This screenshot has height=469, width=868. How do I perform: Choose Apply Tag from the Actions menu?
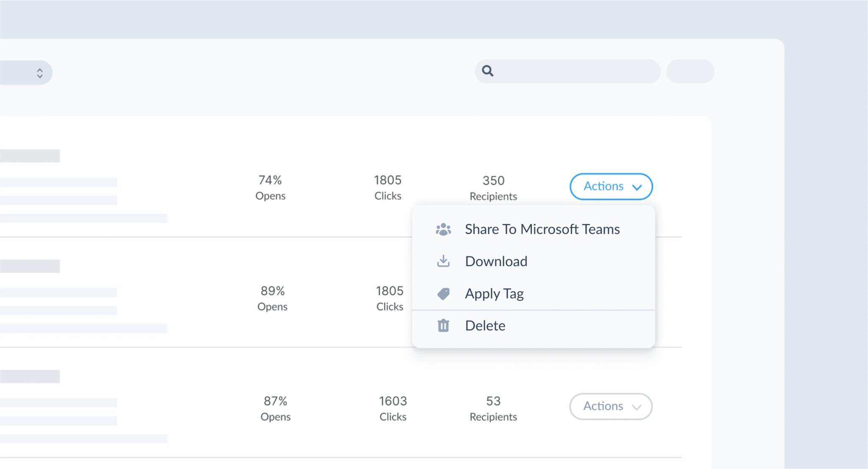pyautogui.click(x=495, y=293)
